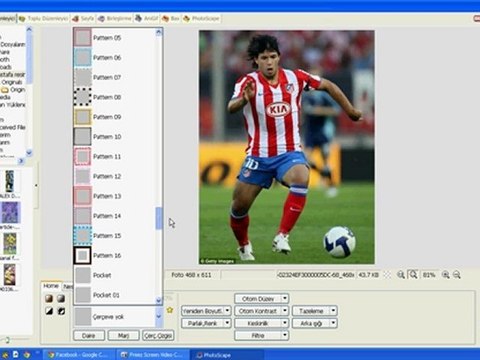This screenshot has height=360, width=480.
Task: Select the Pattern 09 yellow frame
Action: [114, 117]
